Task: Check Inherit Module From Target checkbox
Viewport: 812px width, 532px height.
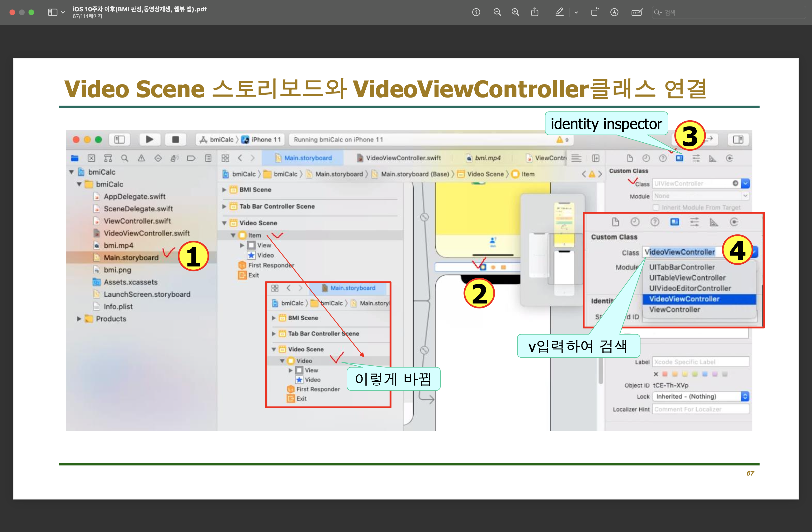Action: [656, 207]
